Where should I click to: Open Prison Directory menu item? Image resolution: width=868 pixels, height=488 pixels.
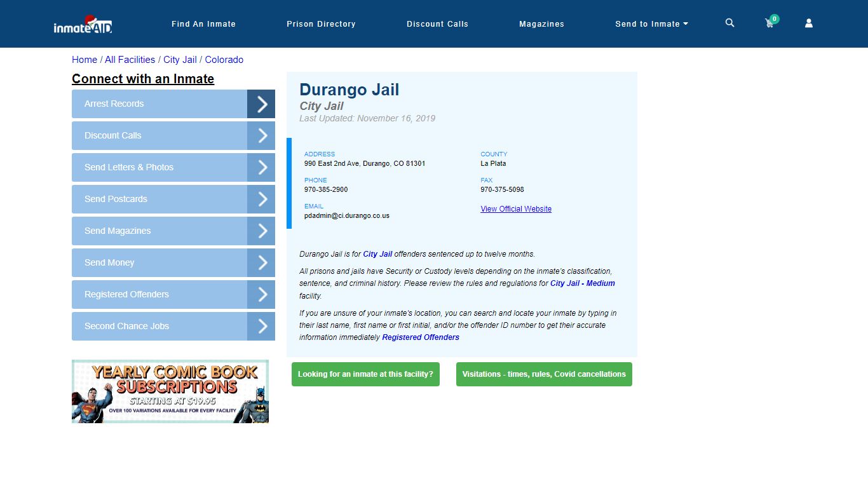click(x=321, y=24)
